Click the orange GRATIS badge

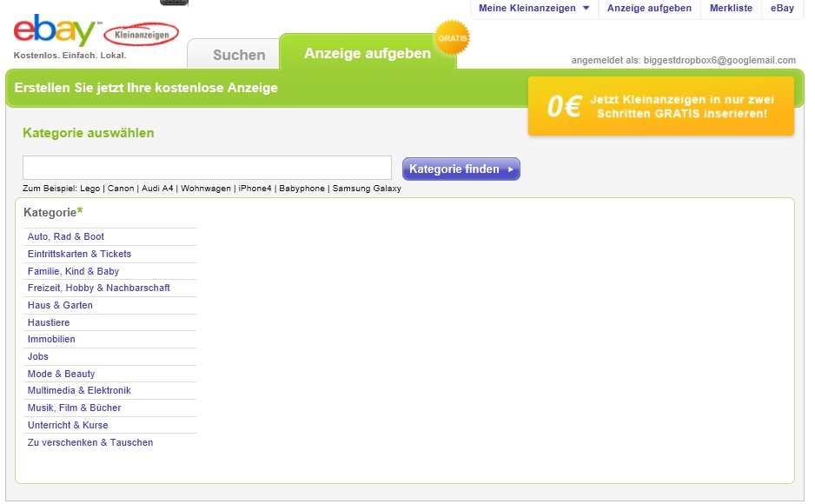point(452,38)
